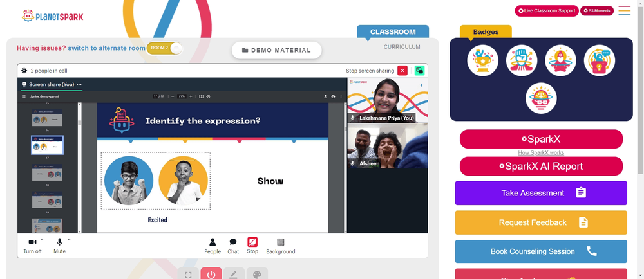The height and width of the screenshot is (279, 644).
Task: Open the Chat panel
Action: [x=233, y=246]
